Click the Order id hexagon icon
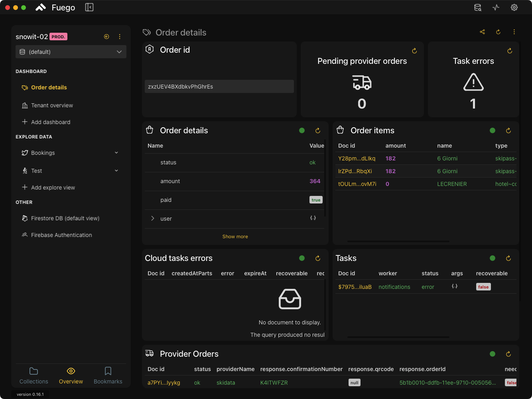 click(150, 49)
